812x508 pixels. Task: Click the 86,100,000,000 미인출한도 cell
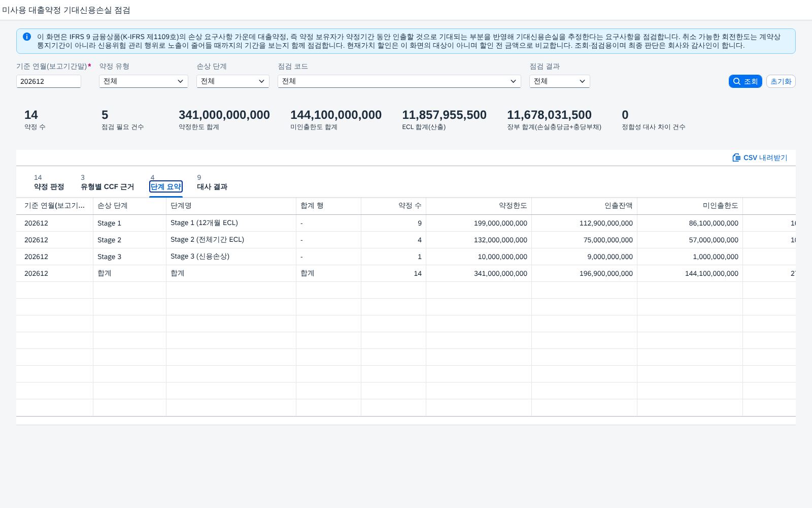click(690, 223)
